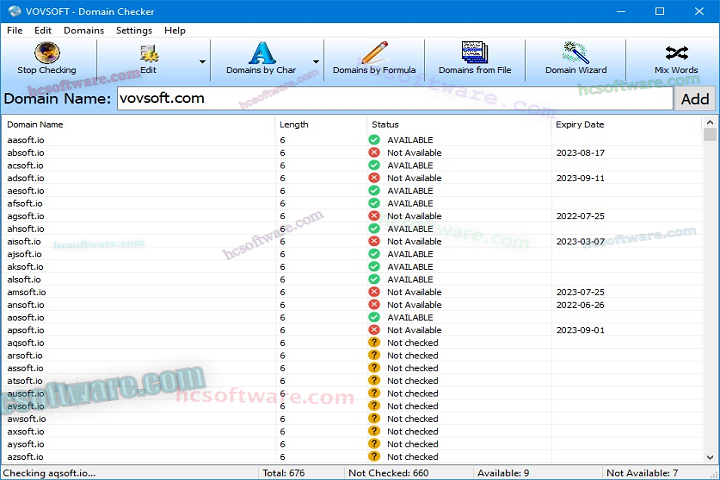Click the Mix Words tool
The width and height of the screenshot is (720, 480).
[x=676, y=59]
